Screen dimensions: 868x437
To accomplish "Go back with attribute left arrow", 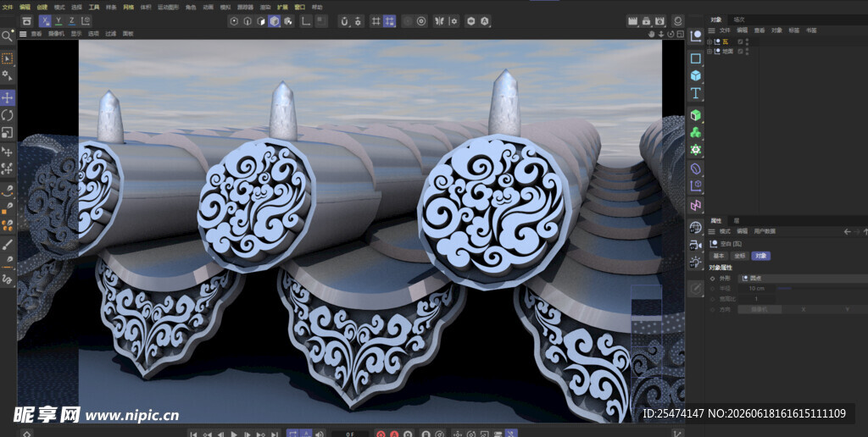I will [x=847, y=231].
